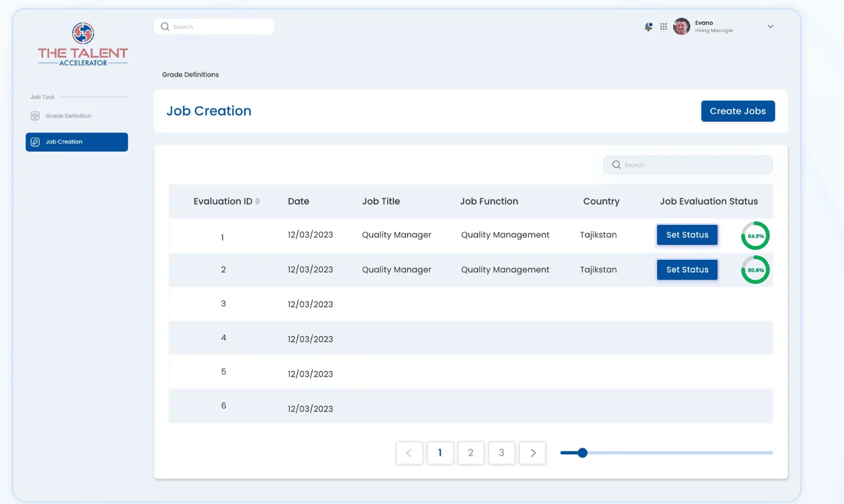
Task: Click evaluation ID 5 cell
Action: point(223,371)
